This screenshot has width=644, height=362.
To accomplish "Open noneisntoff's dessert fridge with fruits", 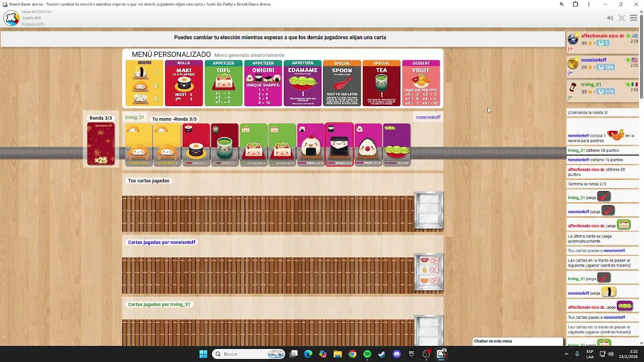I will tap(429, 273).
